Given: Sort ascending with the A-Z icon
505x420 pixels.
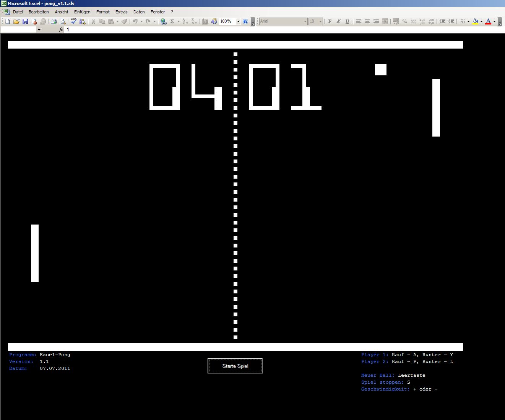Looking at the screenshot, I should tap(185, 21).
